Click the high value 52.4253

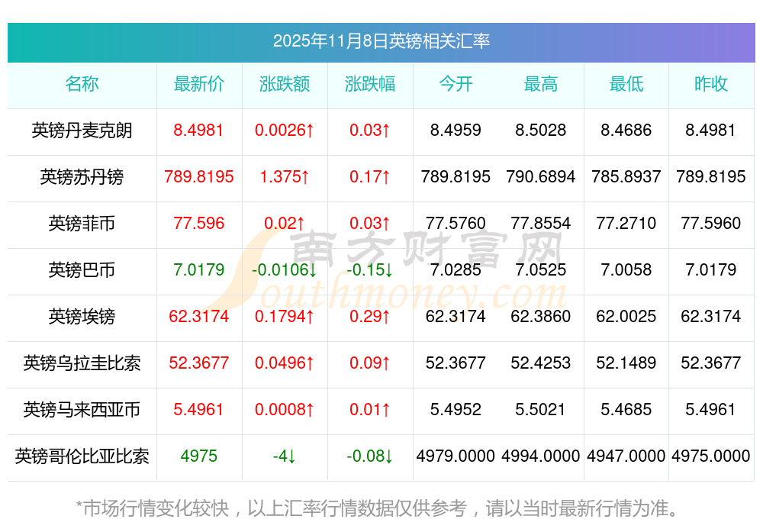541,363
